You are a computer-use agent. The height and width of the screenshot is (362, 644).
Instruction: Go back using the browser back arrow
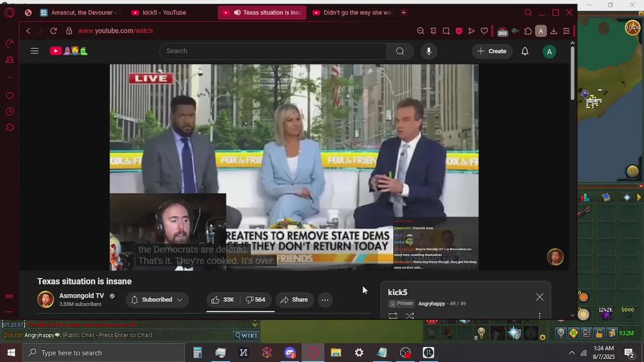pyautogui.click(x=28, y=31)
